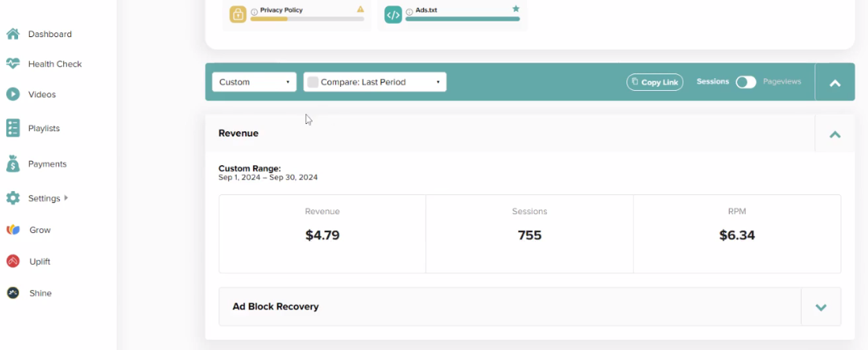Image resolution: width=868 pixels, height=350 pixels.
Task: Toggle Sessions to Pageviews switch
Action: coord(746,82)
